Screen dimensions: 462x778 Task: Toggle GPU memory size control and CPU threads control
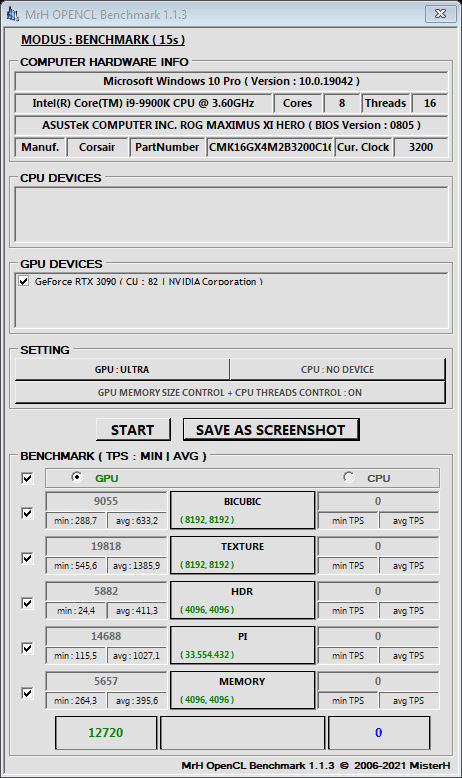click(230, 392)
